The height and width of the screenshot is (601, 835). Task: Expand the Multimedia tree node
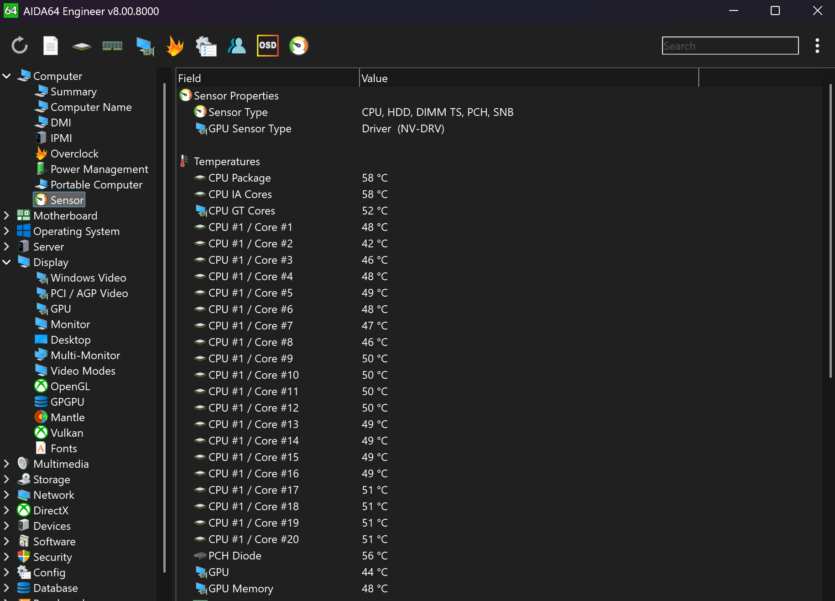pyautogui.click(x=6, y=464)
